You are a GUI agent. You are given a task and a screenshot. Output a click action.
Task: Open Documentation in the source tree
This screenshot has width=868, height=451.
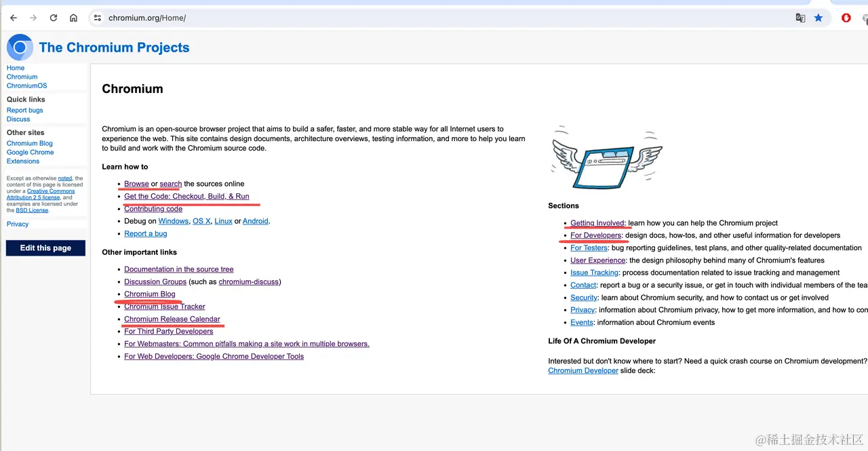179,269
